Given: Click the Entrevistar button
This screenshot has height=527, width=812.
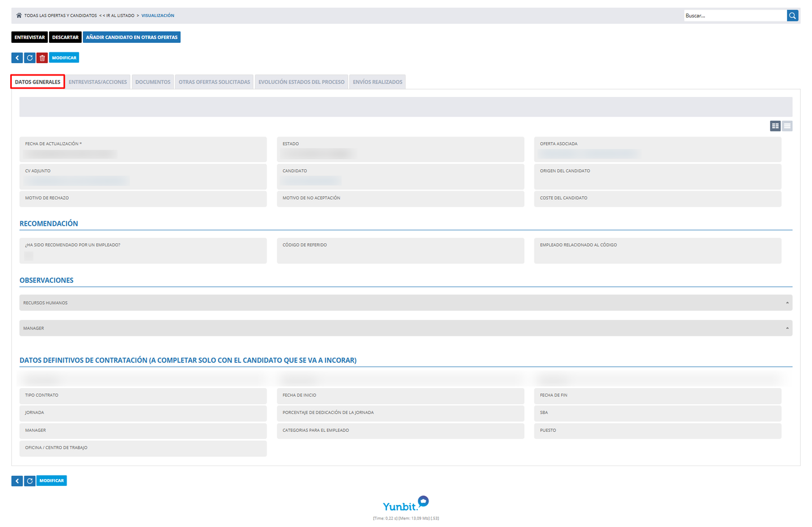Looking at the screenshot, I should tap(29, 37).
